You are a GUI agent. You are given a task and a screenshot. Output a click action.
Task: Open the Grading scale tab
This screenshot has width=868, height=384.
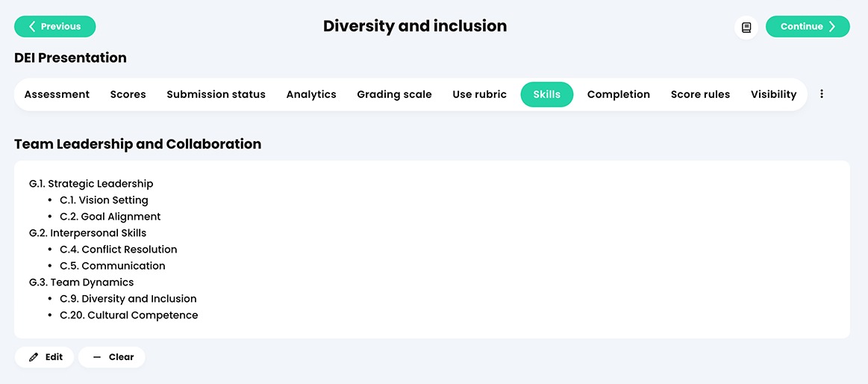pos(394,95)
